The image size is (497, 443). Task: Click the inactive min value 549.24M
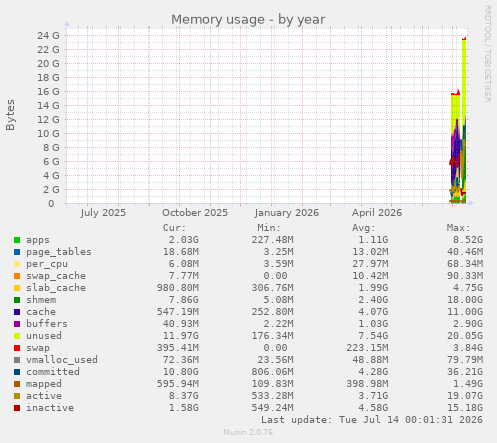pos(272,408)
